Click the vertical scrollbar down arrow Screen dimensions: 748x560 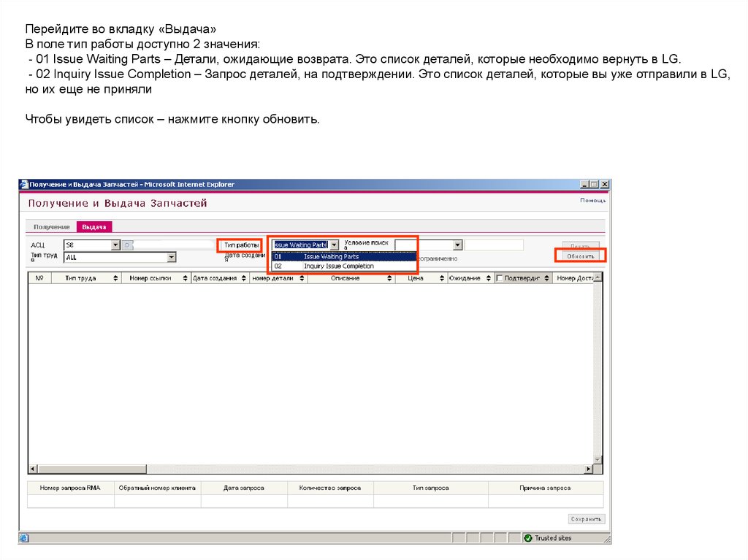598,460
